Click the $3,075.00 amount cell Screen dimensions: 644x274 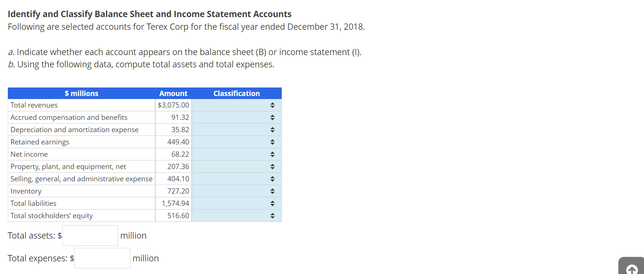tap(173, 105)
